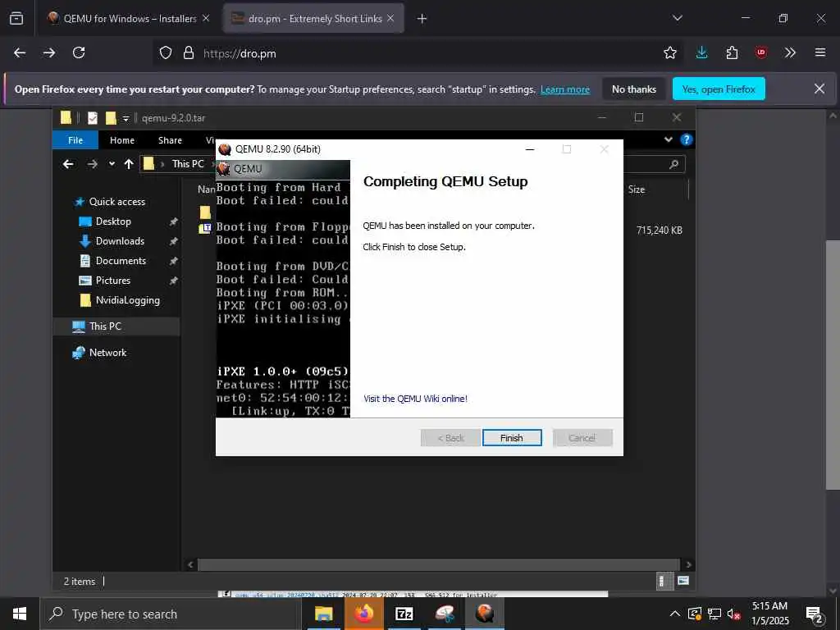Switch Explorer to large icons view

pos(683,581)
